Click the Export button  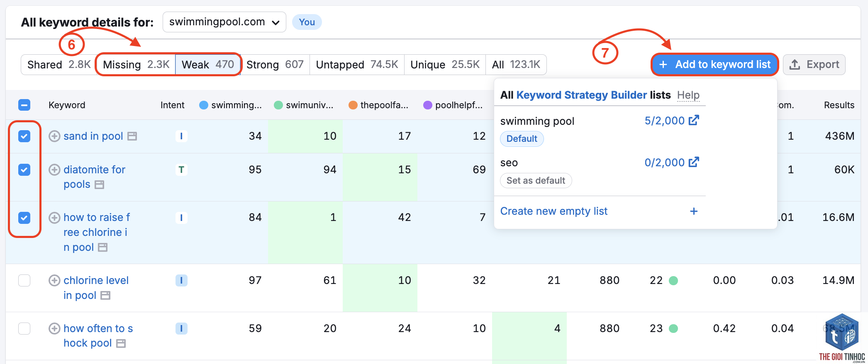click(814, 65)
